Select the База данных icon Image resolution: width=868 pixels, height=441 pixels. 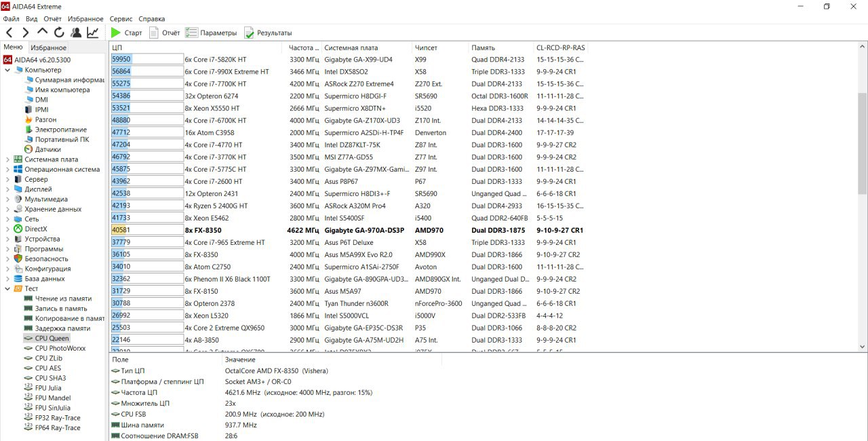coord(18,279)
